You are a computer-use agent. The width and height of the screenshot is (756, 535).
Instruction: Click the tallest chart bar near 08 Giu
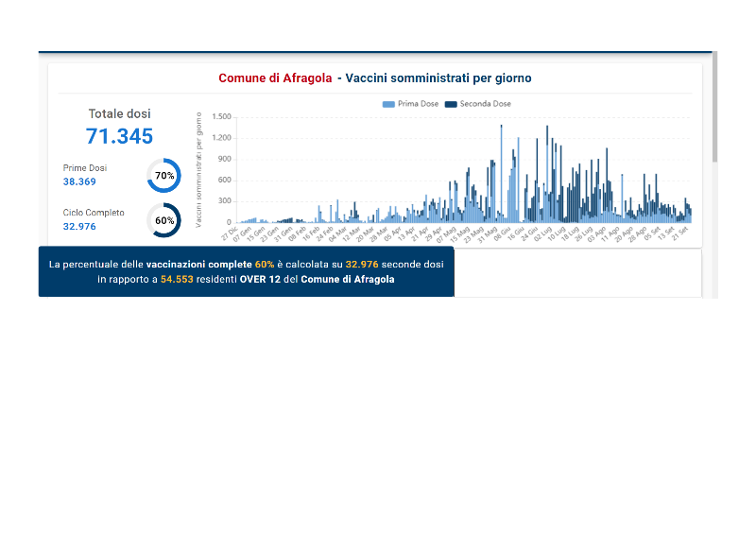[502, 174]
